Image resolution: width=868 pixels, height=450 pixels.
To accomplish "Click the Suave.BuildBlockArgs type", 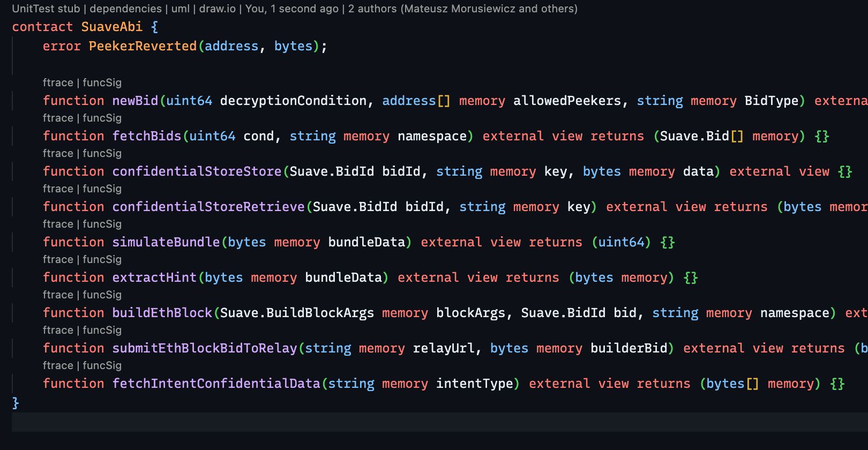I will point(297,313).
